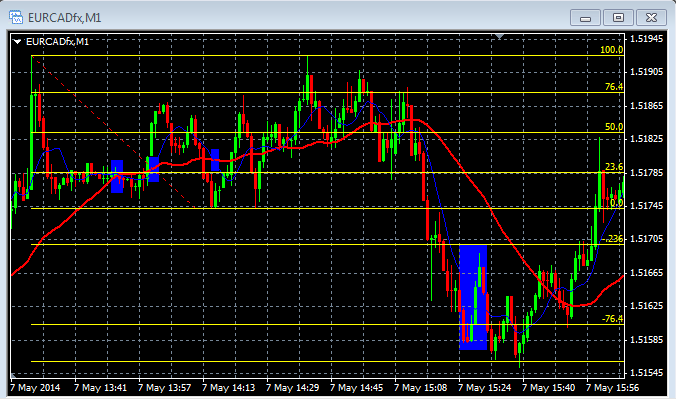Screen dimensions: 676x399
Task: Click the 7 May 14:29 time label
Action: click(292, 387)
